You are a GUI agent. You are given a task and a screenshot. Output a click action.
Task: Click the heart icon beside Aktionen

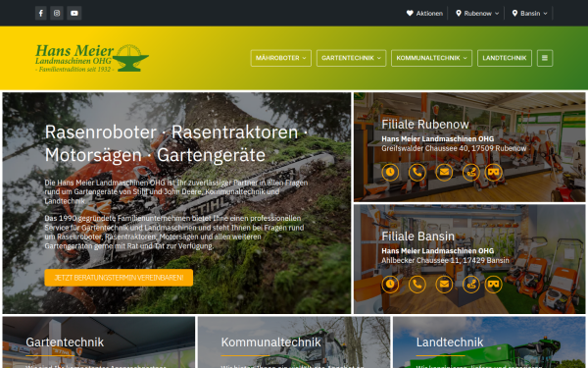tap(410, 13)
